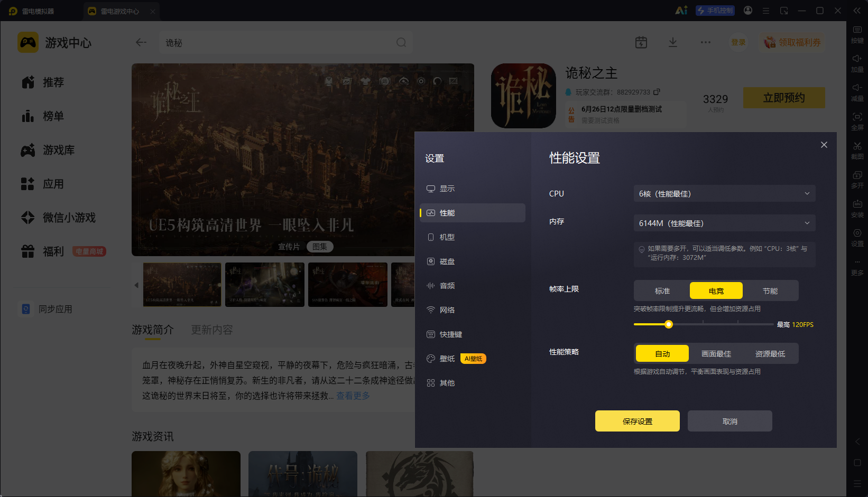Screen dimensions: 868x497
Task: Take a screenshot with 截图 icon
Action: click(857, 151)
